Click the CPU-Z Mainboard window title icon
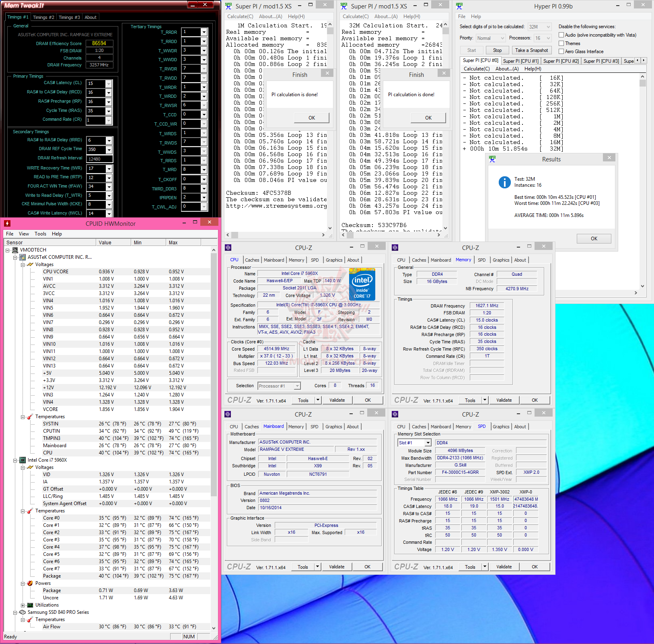The height and width of the screenshot is (644, 654). tap(228, 414)
